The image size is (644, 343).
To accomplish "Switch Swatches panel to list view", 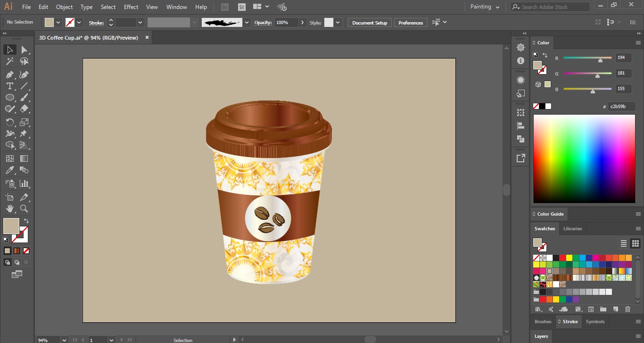I will (x=623, y=243).
